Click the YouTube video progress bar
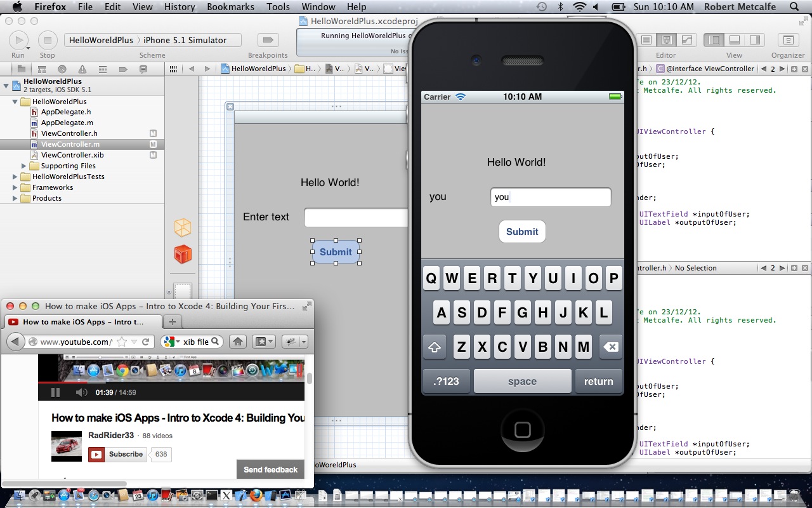 171,383
